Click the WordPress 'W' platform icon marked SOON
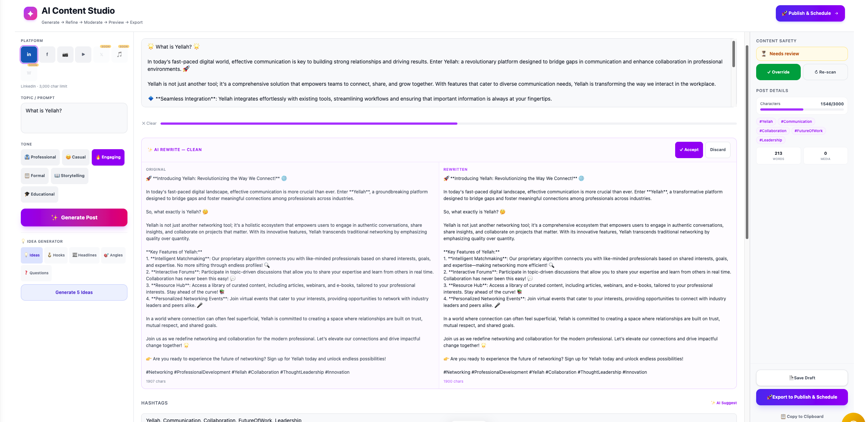 (29, 73)
